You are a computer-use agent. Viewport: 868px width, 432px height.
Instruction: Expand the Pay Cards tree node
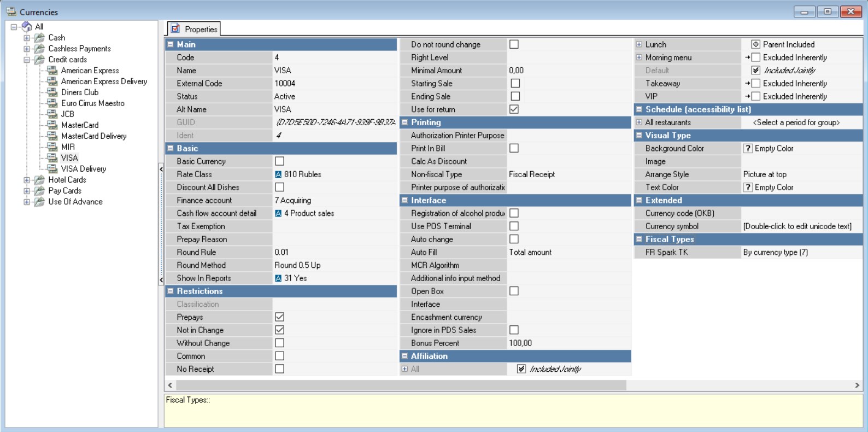pos(26,191)
